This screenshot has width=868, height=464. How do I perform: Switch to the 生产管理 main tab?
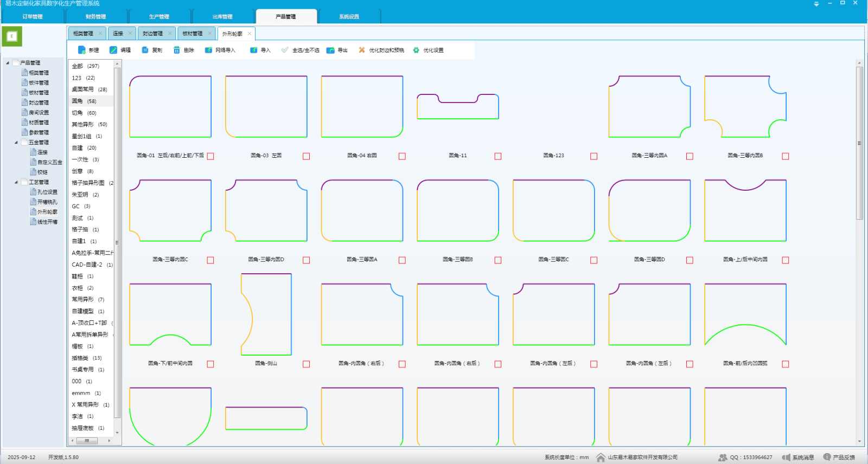(x=159, y=17)
